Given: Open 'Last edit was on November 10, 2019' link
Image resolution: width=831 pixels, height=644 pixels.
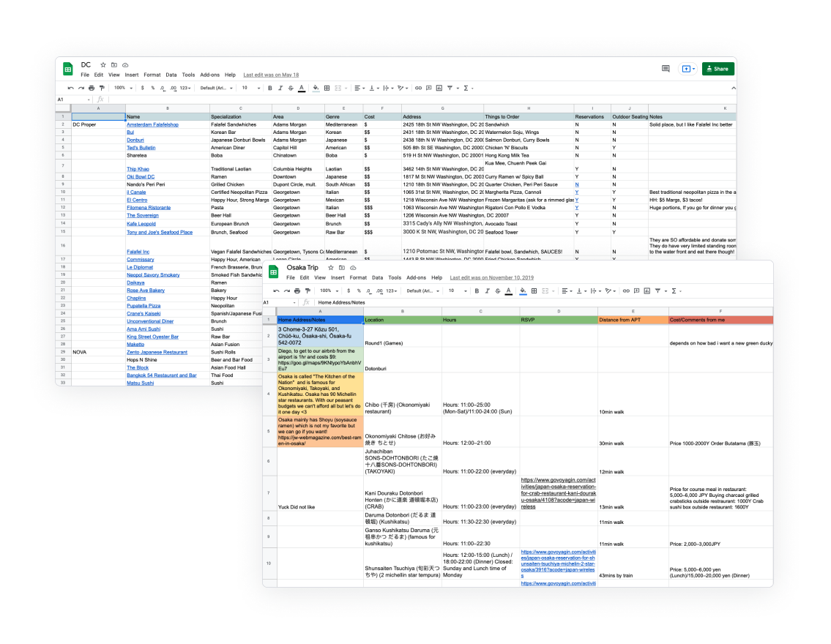Looking at the screenshot, I should tap(492, 277).
